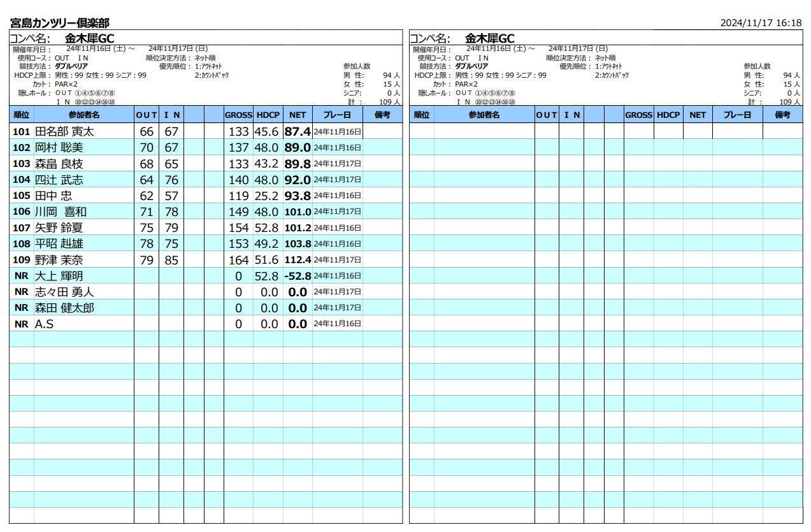Select the timestamp 2024/11/17 16:18

click(x=761, y=22)
